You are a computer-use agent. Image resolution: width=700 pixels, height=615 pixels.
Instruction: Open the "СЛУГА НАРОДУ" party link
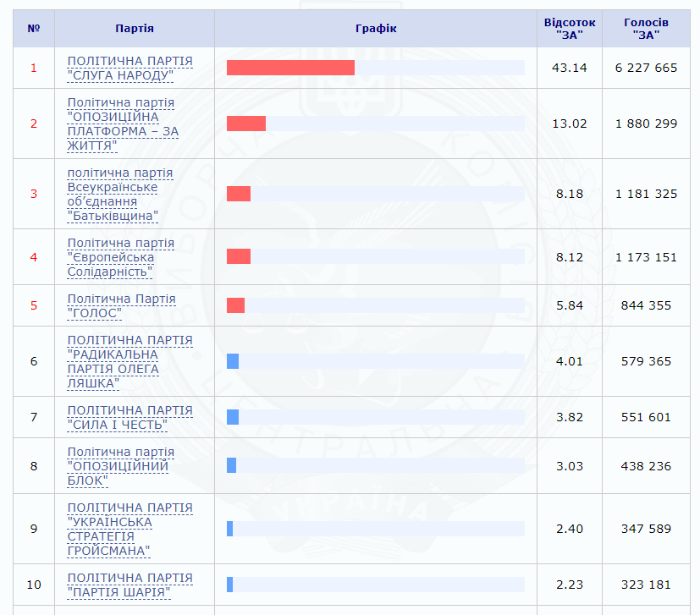[130, 69]
